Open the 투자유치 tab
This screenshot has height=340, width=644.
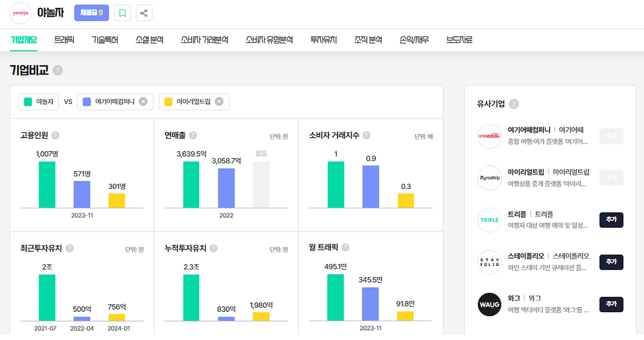pyautogui.click(x=323, y=39)
